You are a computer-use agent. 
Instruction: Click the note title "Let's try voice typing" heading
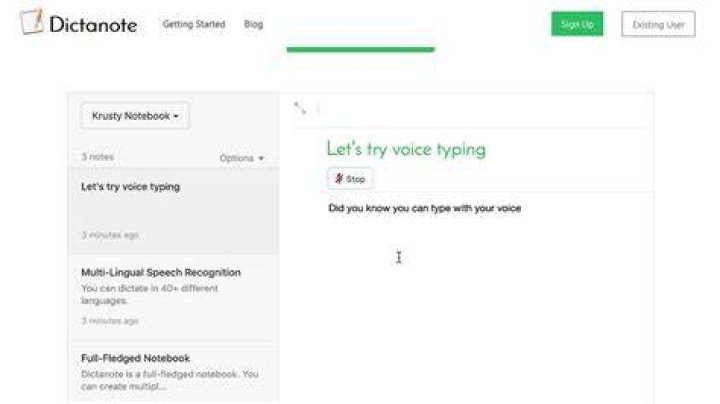[406, 149]
